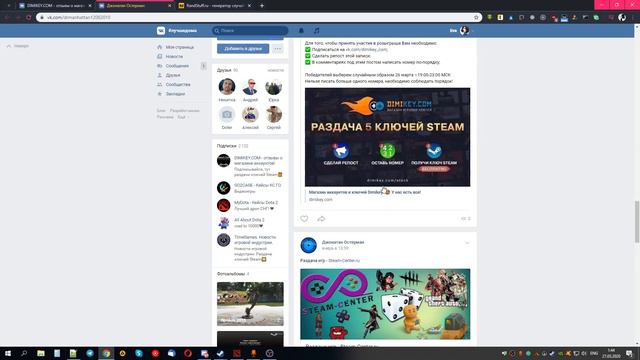Click the Back link at top left
Screen dimensions: 640x360
18,46
